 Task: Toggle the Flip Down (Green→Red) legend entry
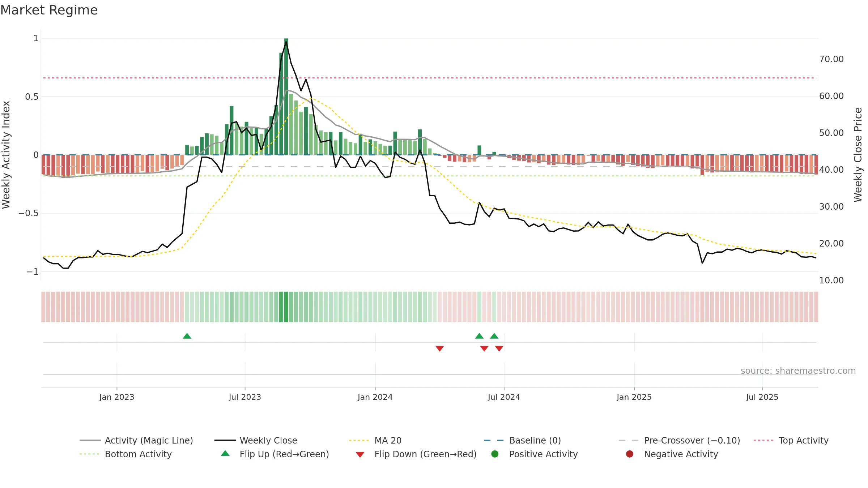point(416,454)
